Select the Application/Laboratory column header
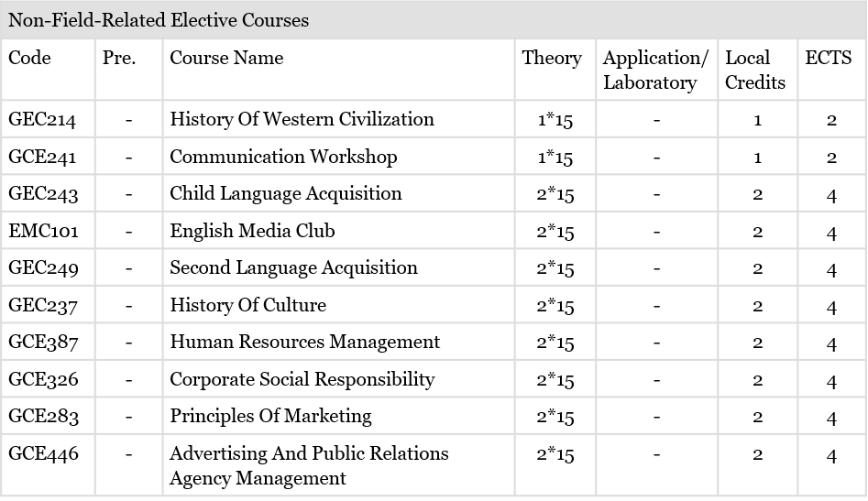The image size is (868, 501). point(655,70)
